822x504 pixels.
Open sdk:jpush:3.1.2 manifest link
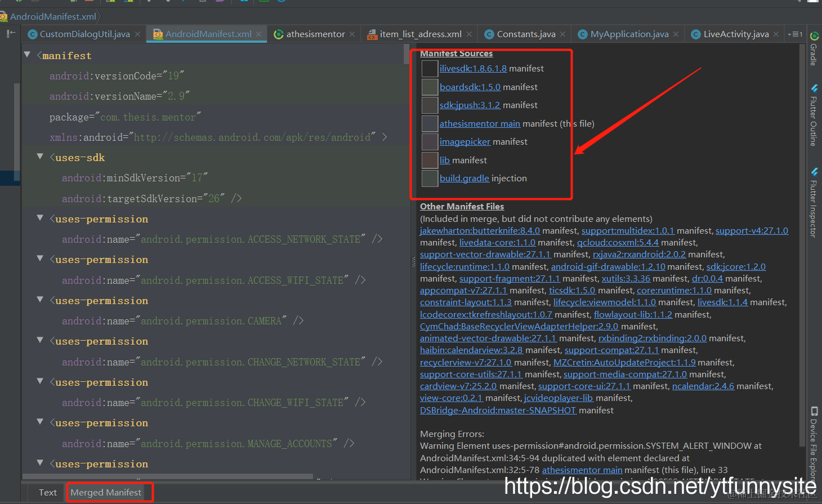point(470,105)
